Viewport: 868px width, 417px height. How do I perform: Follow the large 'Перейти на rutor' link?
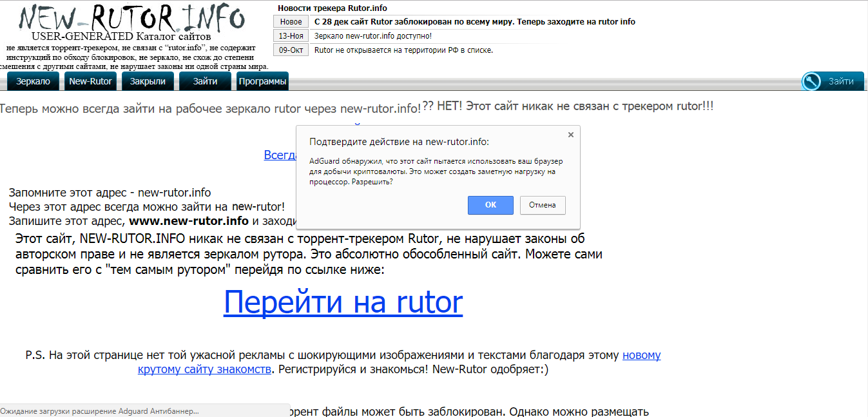tap(343, 301)
